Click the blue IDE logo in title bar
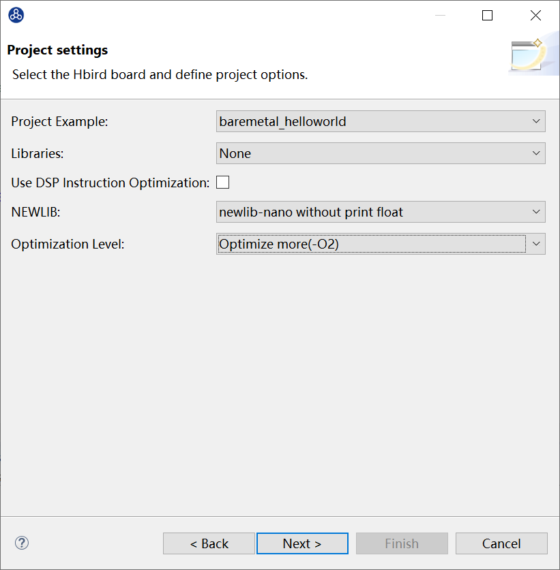The width and height of the screenshot is (560, 570). pos(16,15)
